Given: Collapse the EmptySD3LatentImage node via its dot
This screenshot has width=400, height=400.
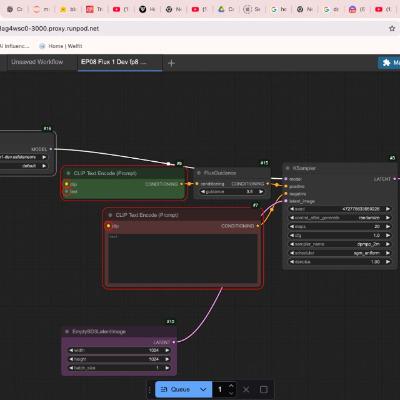Looking at the screenshot, I should (x=67, y=332).
